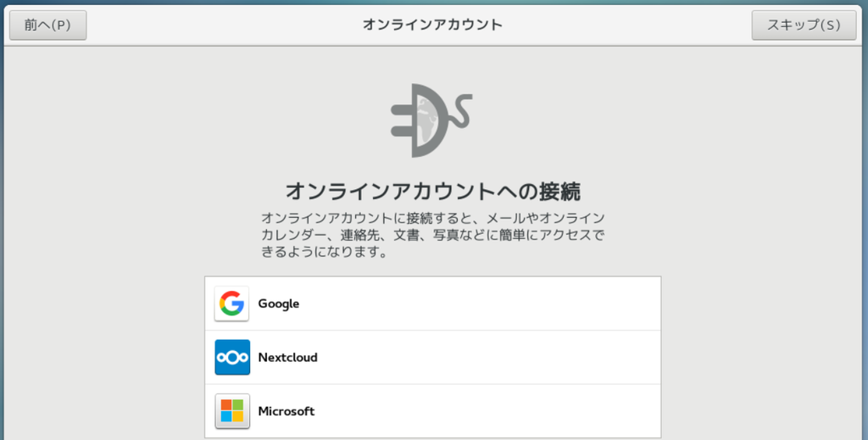
Task: Click the Nextcloud logo icon
Action: (x=232, y=357)
